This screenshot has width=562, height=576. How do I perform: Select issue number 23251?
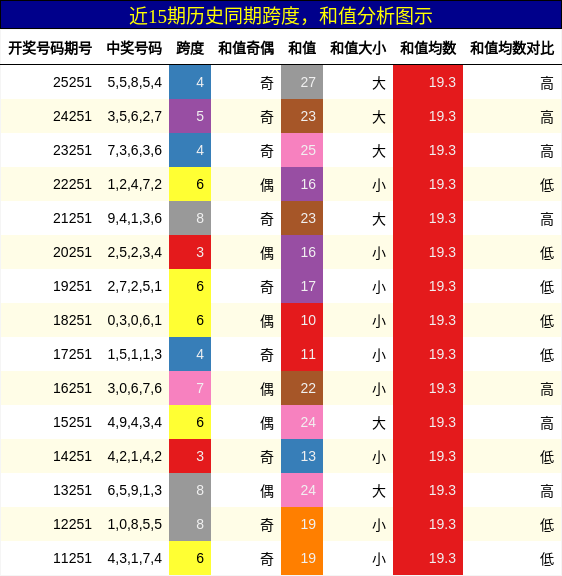pos(72,150)
